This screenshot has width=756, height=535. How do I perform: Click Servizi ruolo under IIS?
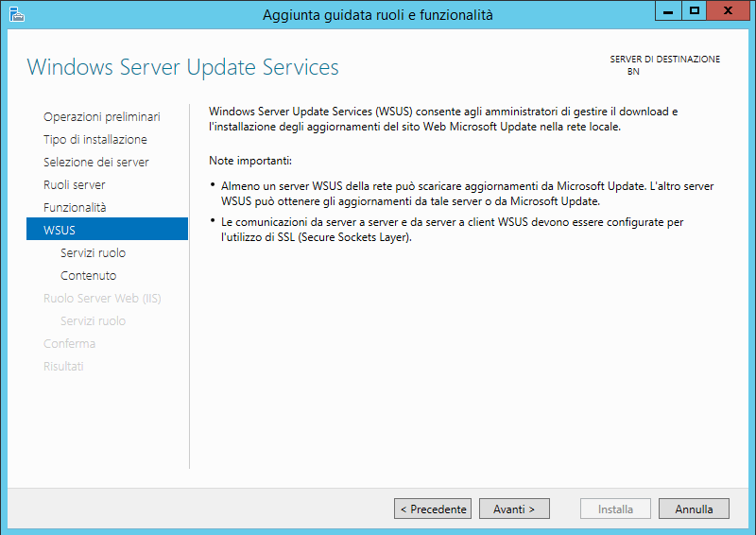pyautogui.click(x=93, y=320)
